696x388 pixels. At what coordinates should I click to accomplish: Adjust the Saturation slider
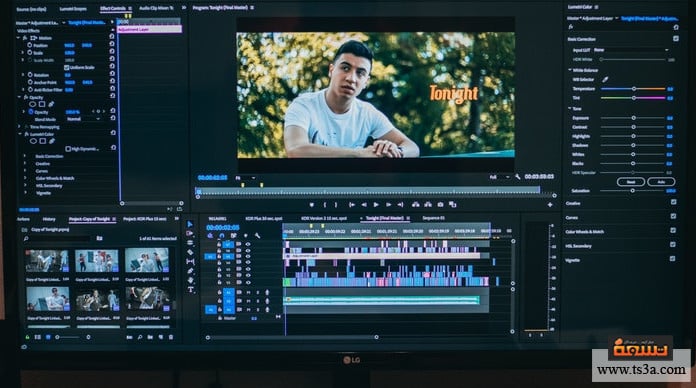633,191
